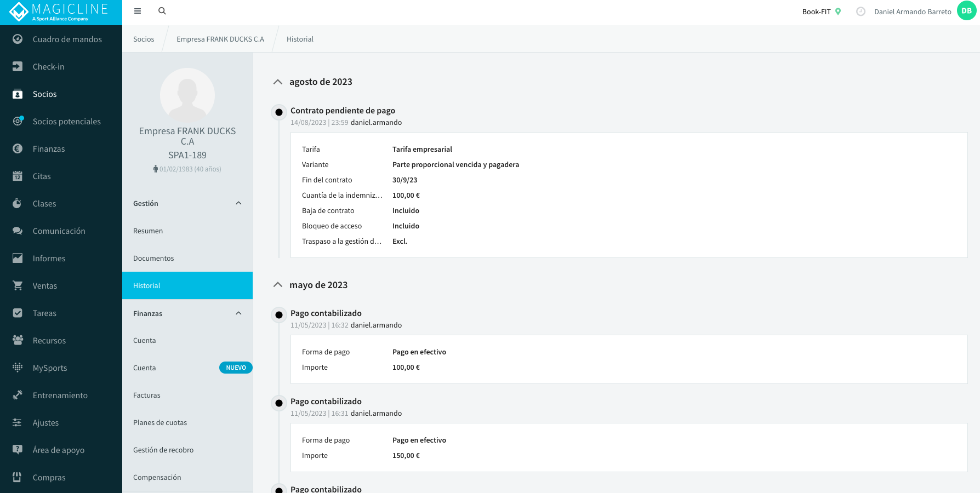
Task: Open Daniel Armando Barreto user menu
Action: (913, 12)
